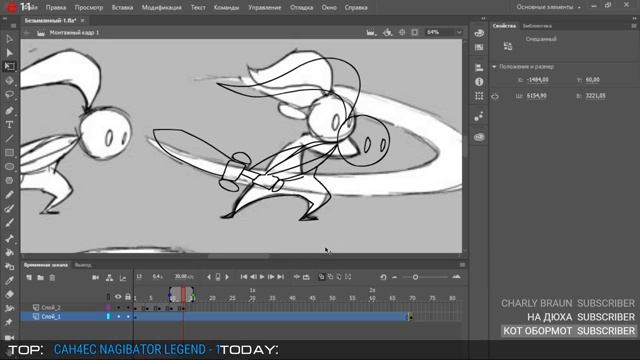Viewport: 640px width, 360px height.
Task: Select the Pencil tool
Action: 9,195
